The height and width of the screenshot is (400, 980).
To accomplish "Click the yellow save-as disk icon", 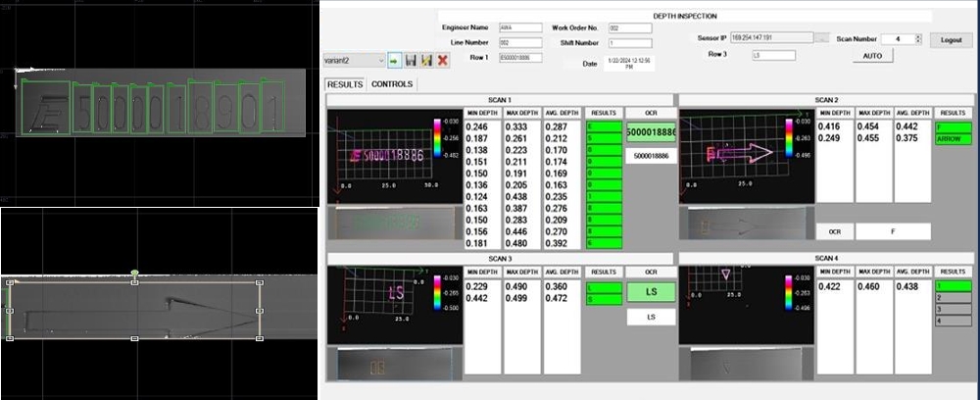I will pyautogui.click(x=426, y=61).
